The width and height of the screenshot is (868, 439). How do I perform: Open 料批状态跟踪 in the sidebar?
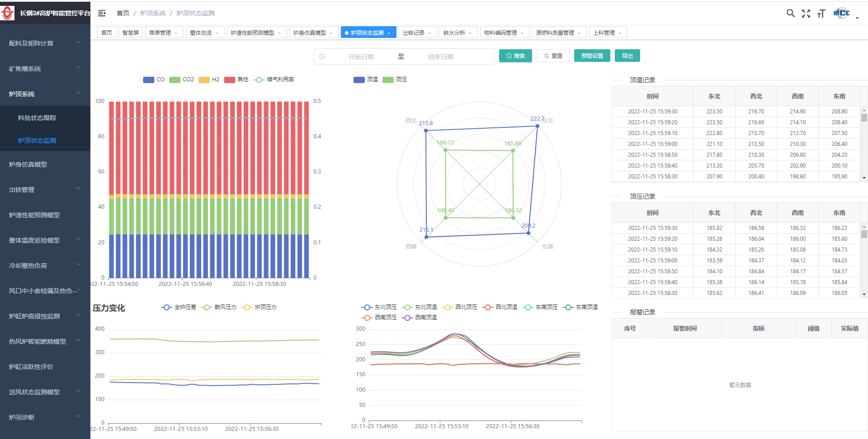click(37, 118)
